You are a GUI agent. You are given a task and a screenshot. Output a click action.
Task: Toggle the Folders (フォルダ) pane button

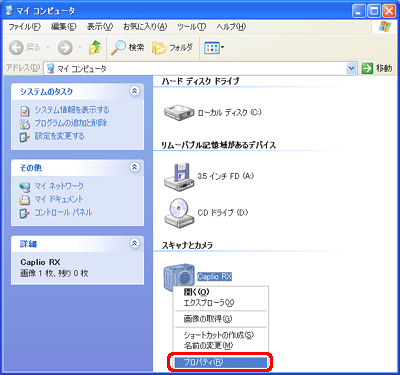(172, 48)
